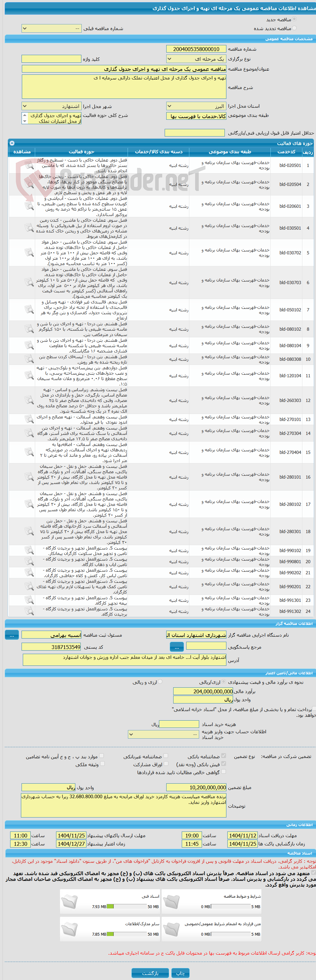Select the مناقصه جدید radio button

[x=294, y=19]
